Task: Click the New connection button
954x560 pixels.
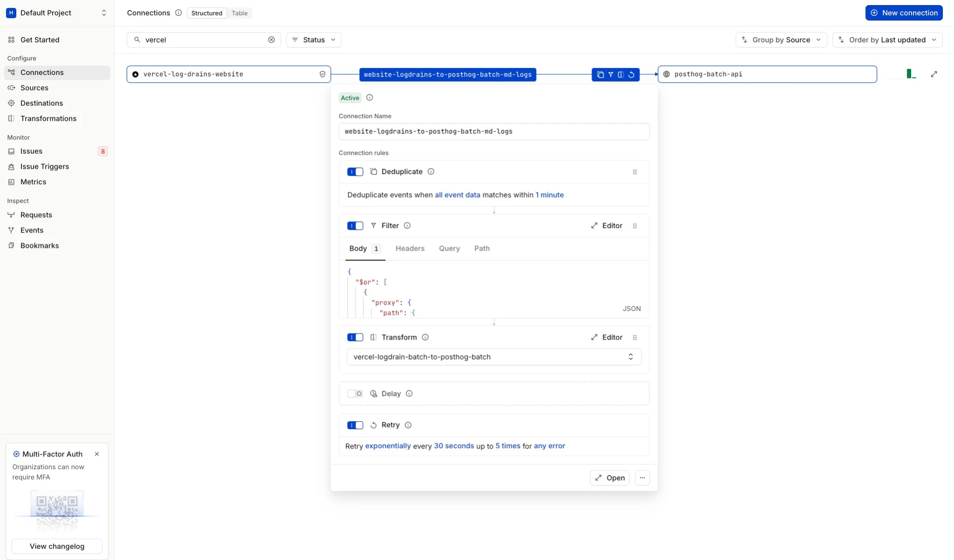Action: tap(904, 13)
